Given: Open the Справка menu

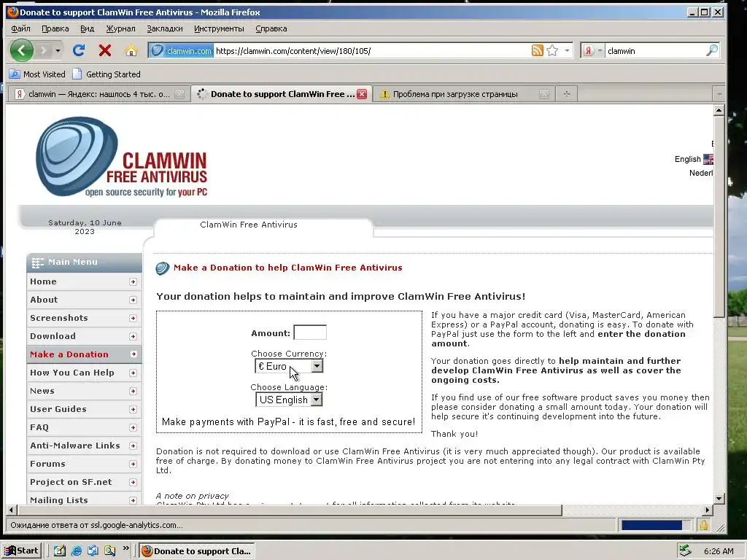Looking at the screenshot, I should (x=271, y=28).
